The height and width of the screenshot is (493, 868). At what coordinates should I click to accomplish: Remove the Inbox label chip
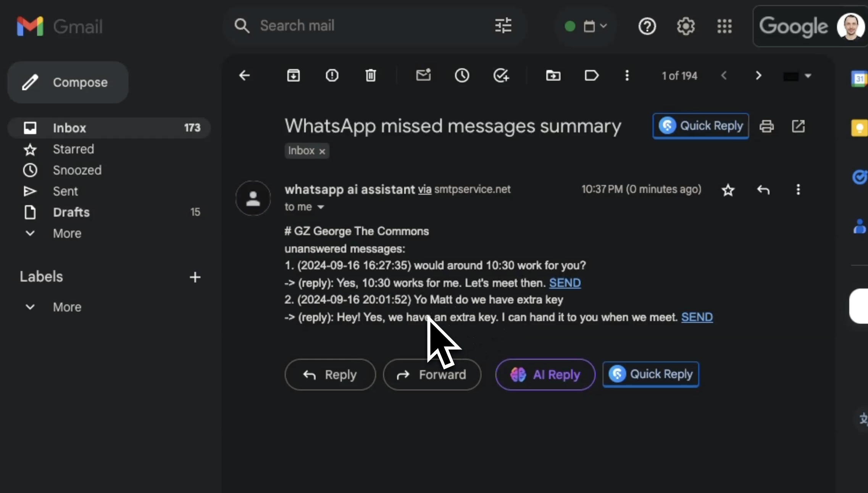tap(322, 151)
